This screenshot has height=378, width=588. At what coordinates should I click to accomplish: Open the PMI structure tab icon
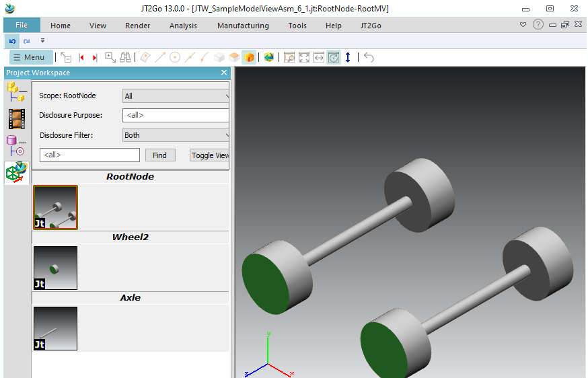(16, 146)
